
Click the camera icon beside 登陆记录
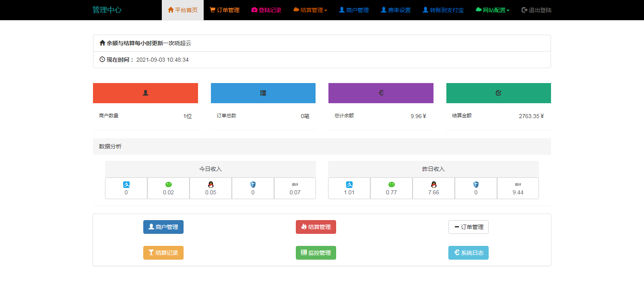254,10
